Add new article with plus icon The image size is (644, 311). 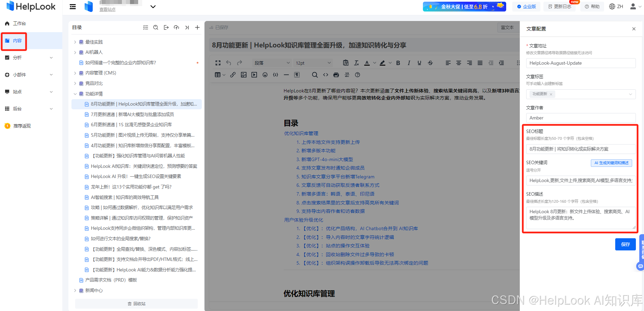[x=197, y=27]
